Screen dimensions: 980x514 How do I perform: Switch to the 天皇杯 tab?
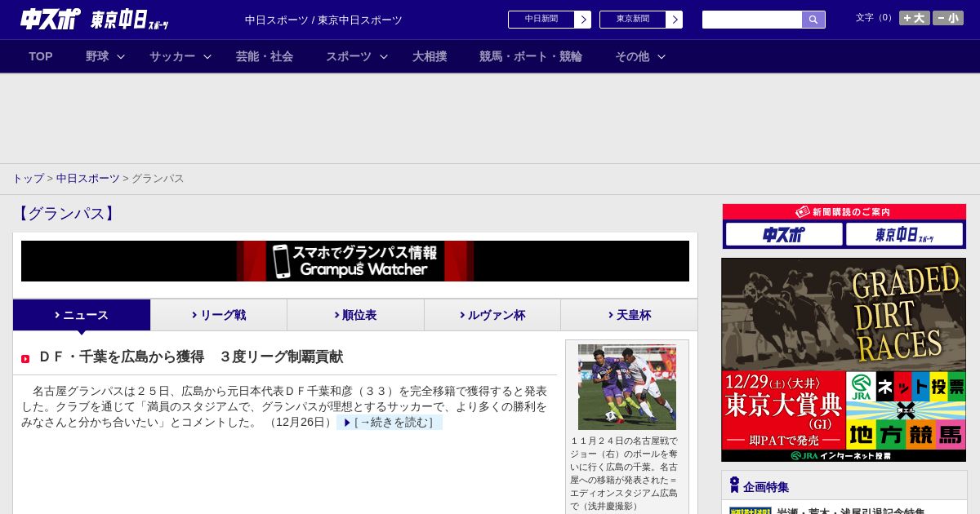click(630, 315)
